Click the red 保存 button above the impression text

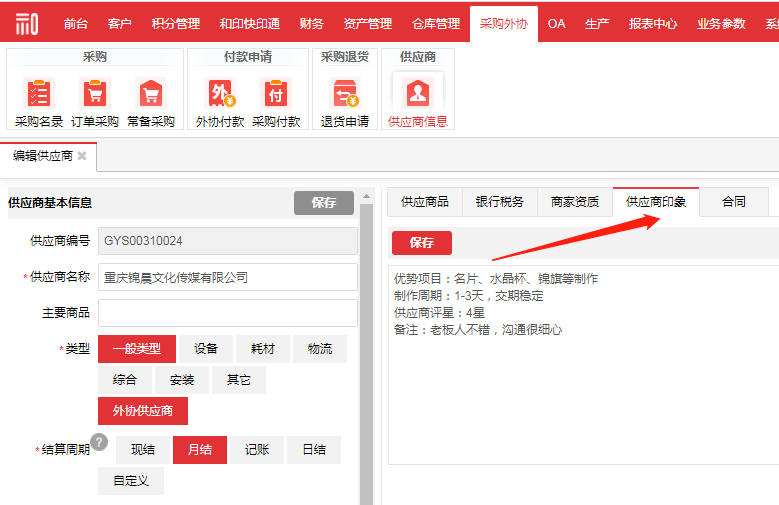point(421,243)
